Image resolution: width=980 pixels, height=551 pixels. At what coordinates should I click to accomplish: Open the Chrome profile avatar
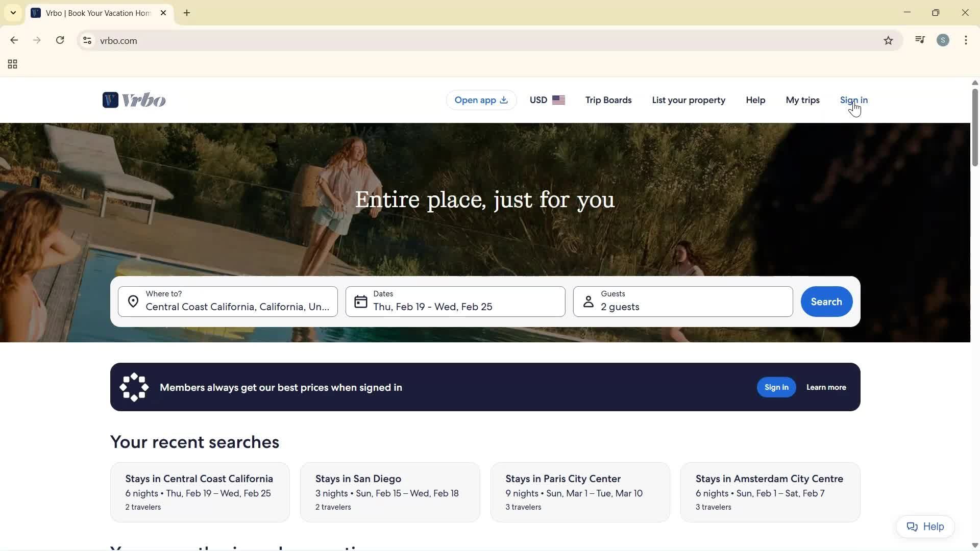[943, 40]
